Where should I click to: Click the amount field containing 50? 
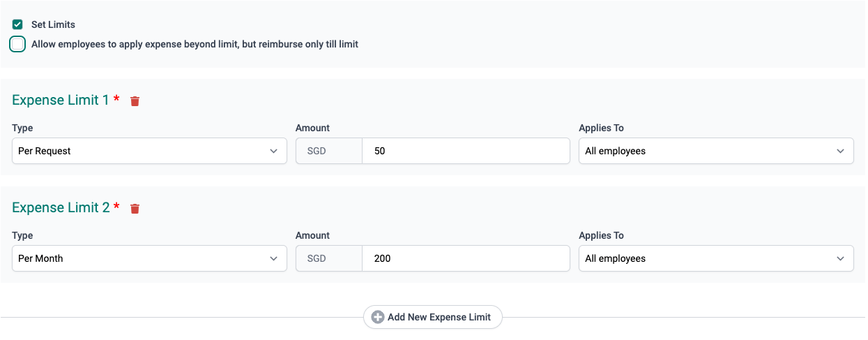(x=465, y=151)
